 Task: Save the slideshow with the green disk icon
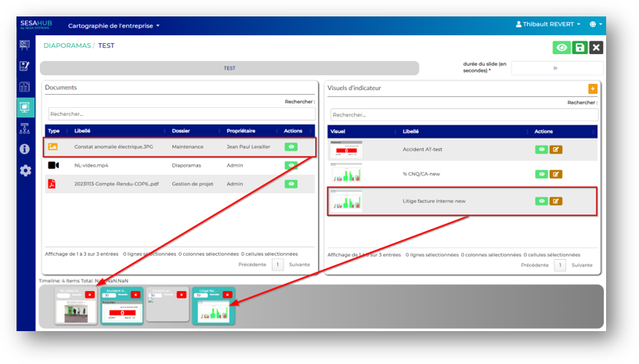[579, 48]
